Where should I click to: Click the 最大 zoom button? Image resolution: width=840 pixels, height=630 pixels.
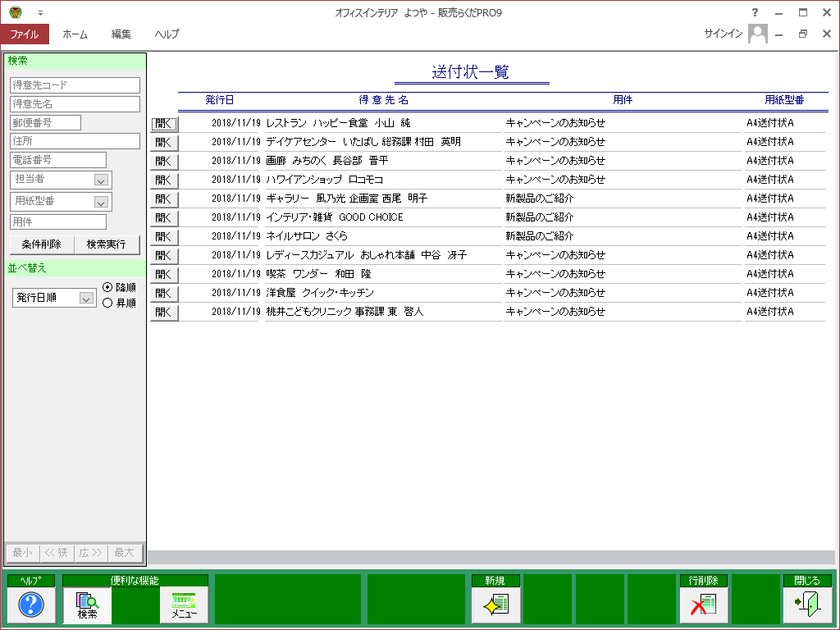click(x=125, y=553)
